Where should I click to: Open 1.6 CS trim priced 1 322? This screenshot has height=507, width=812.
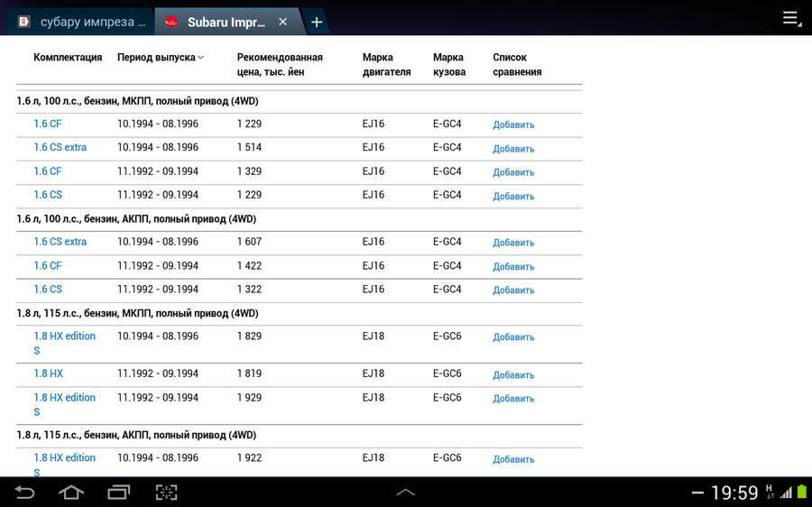pos(48,289)
